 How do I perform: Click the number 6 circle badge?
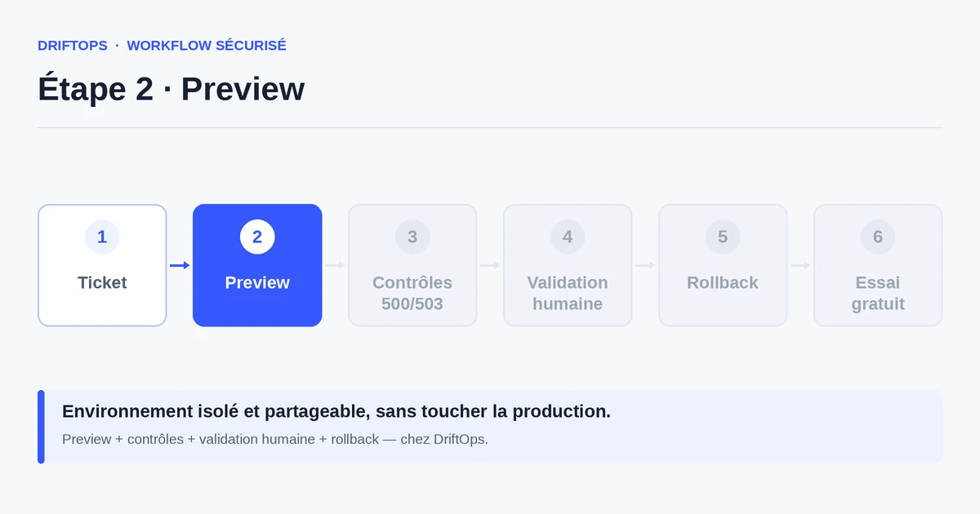pos(878,237)
